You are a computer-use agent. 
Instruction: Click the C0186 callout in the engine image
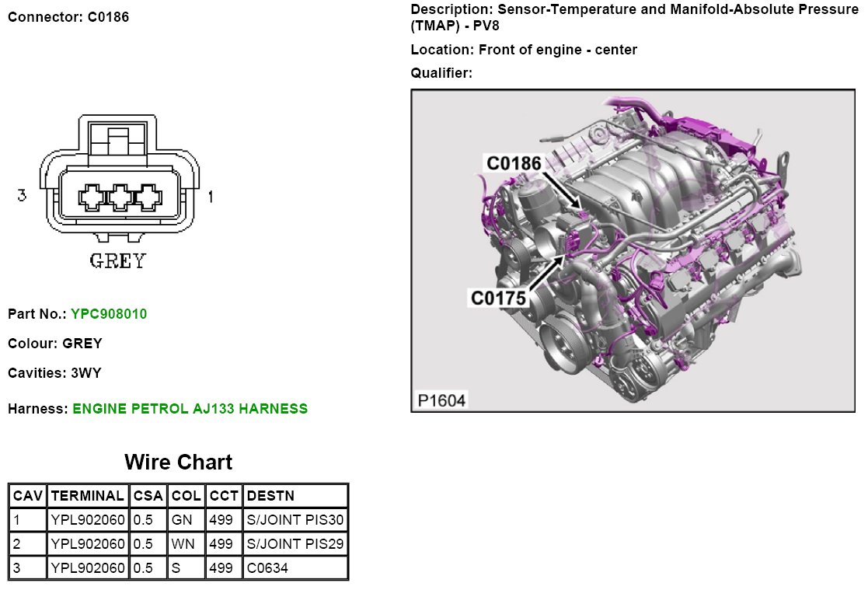tap(513, 164)
